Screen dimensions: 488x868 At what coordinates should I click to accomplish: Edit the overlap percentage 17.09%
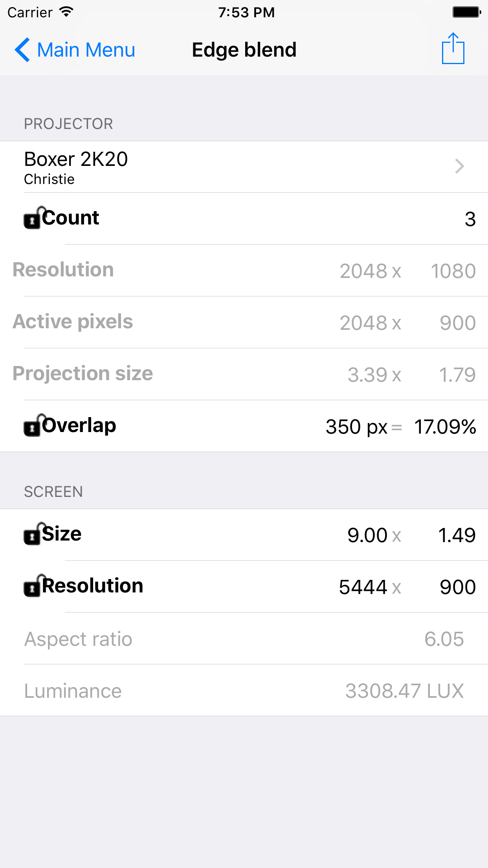445,427
